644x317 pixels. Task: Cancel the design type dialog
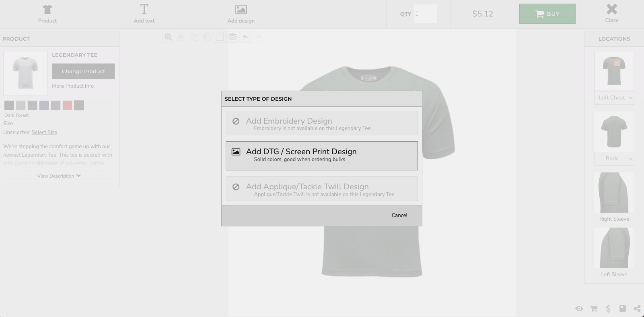coord(399,215)
